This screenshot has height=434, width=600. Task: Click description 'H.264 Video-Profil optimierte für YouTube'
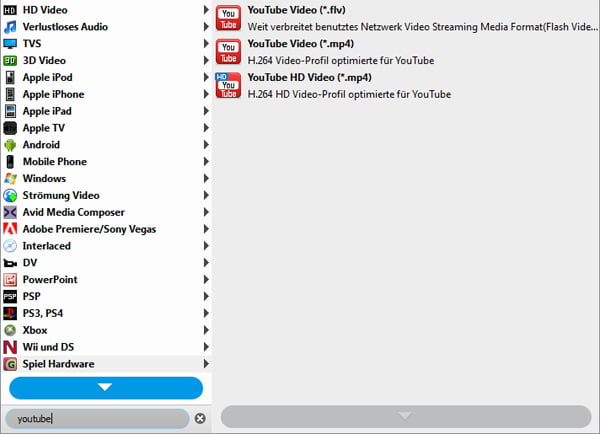[x=341, y=61]
